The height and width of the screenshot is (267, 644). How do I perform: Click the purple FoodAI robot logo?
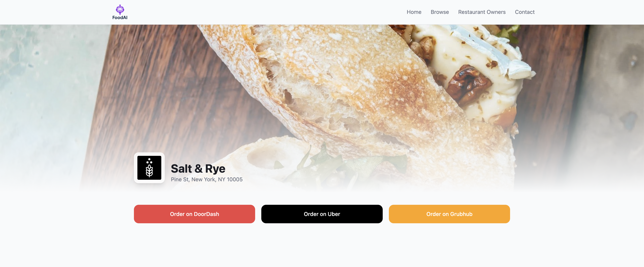click(120, 9)
